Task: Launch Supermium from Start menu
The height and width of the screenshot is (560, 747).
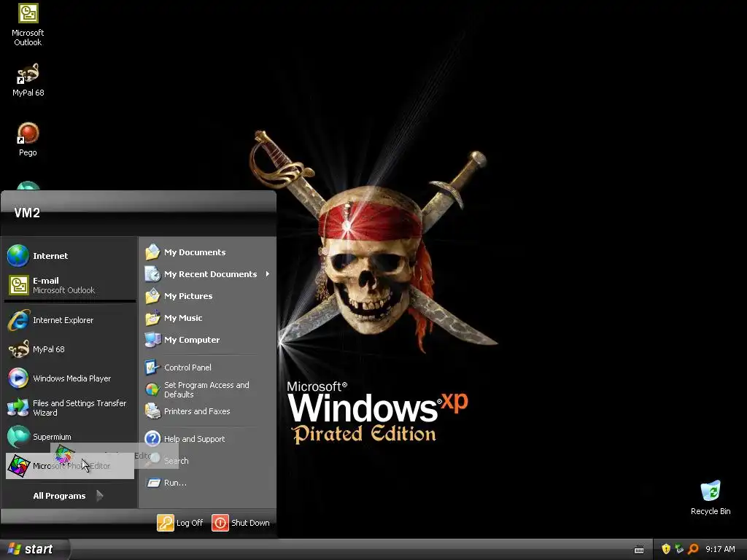Action: pos(69,437)
